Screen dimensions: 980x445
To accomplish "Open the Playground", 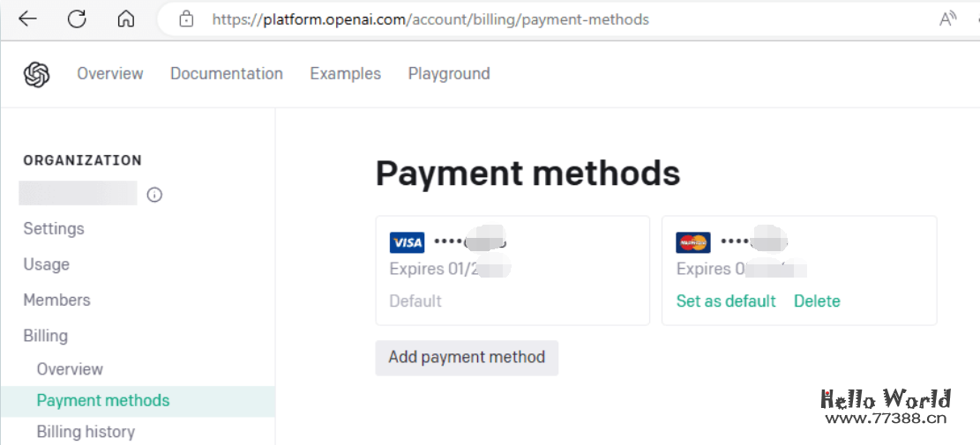I will coord(449,74).
